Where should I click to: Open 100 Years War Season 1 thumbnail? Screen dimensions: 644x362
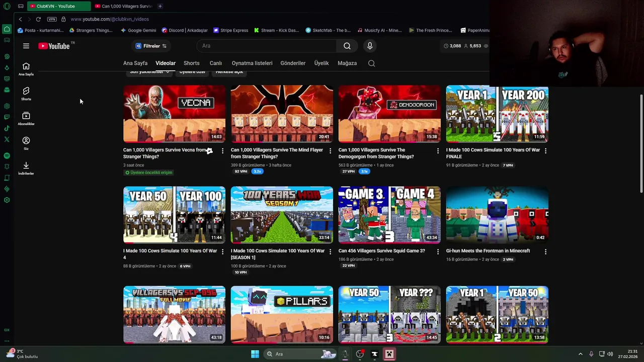click(x=282, y=215)
